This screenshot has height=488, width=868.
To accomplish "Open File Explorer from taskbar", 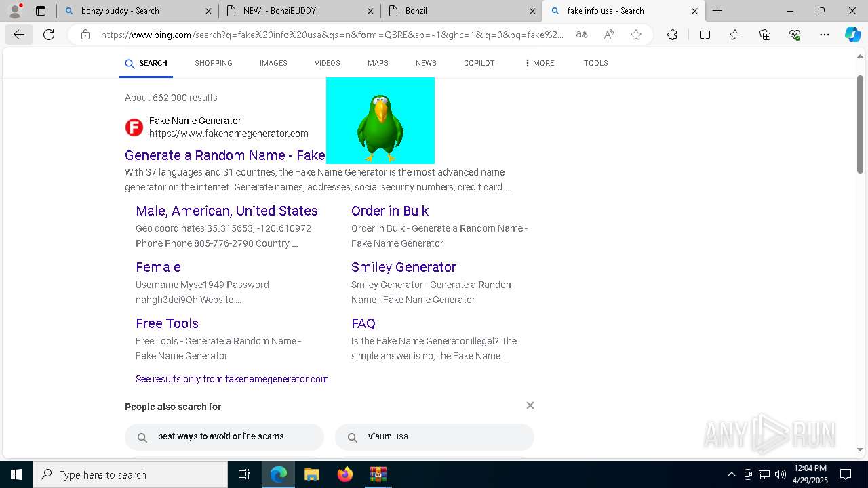I will point(311,474).
